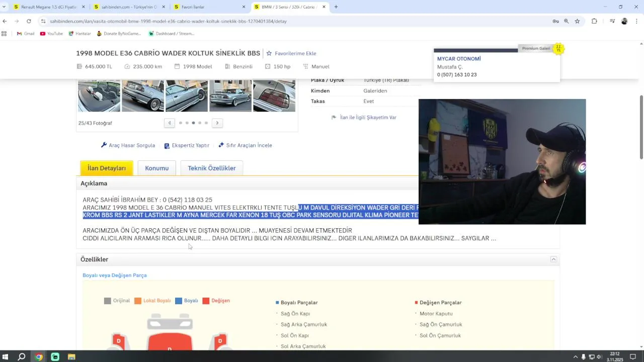Close the Renault Megane 1.5 dCi tab
The image size is (644, 362).
tap(83, 7)
